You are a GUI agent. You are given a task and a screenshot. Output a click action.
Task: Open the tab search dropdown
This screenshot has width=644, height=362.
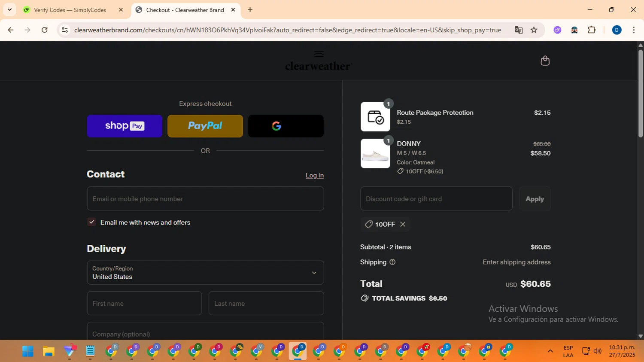[9, 10]
